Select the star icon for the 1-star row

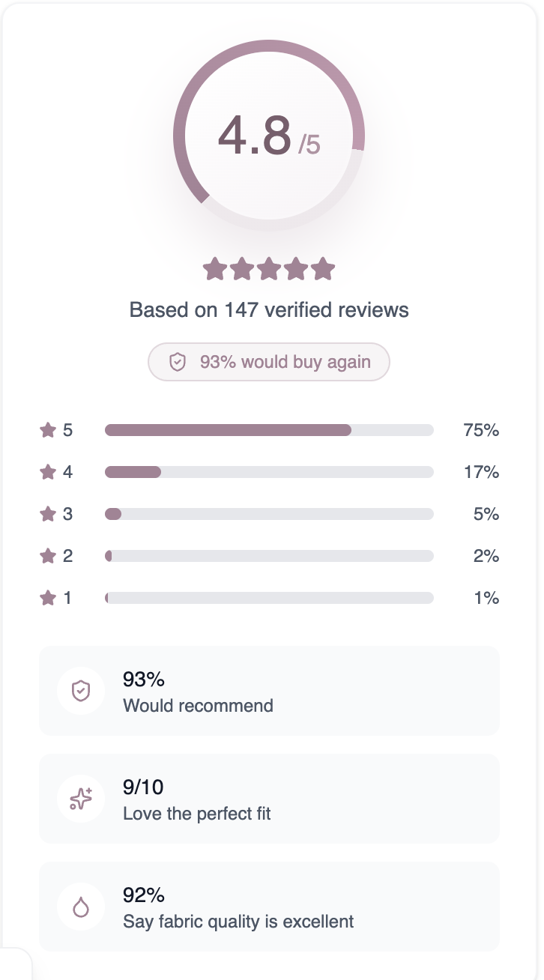click(46, 598)
